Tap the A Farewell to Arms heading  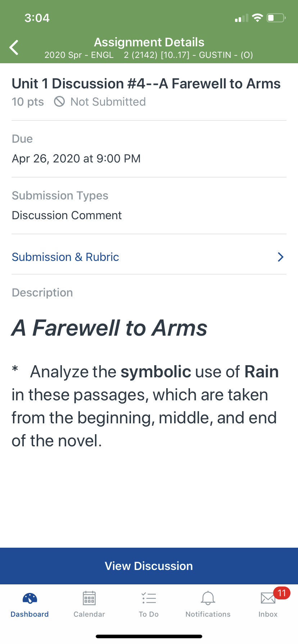[x=109, y=328]
